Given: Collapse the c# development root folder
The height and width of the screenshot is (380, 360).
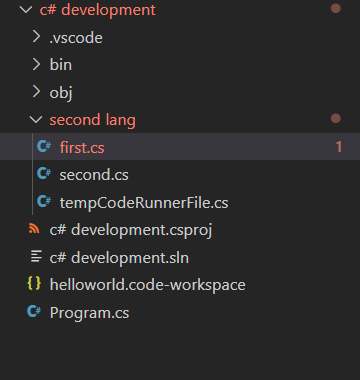Looking at the screenshot, I should [x=26, y=10].
